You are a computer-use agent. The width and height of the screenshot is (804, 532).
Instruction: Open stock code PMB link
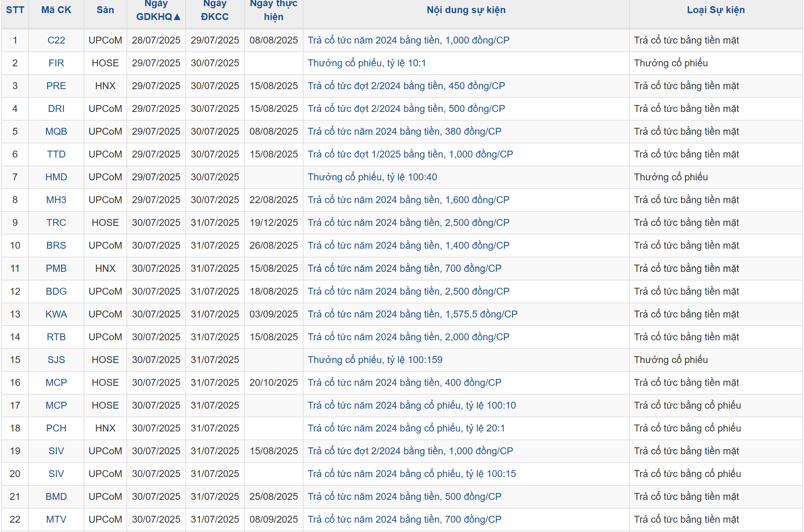56,268
